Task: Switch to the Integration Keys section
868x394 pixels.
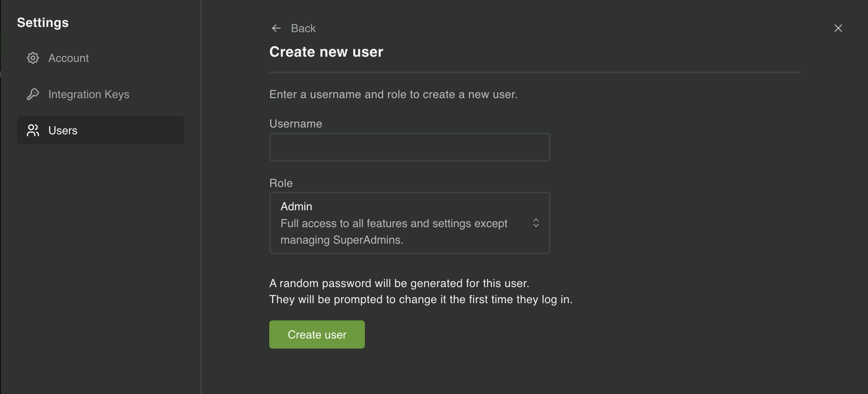Action: pos(89,94)
